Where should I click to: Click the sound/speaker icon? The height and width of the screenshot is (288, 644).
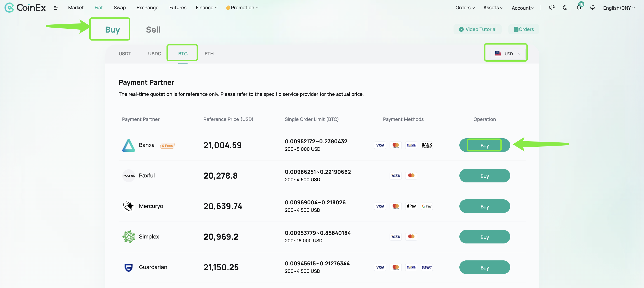[552, 7]
